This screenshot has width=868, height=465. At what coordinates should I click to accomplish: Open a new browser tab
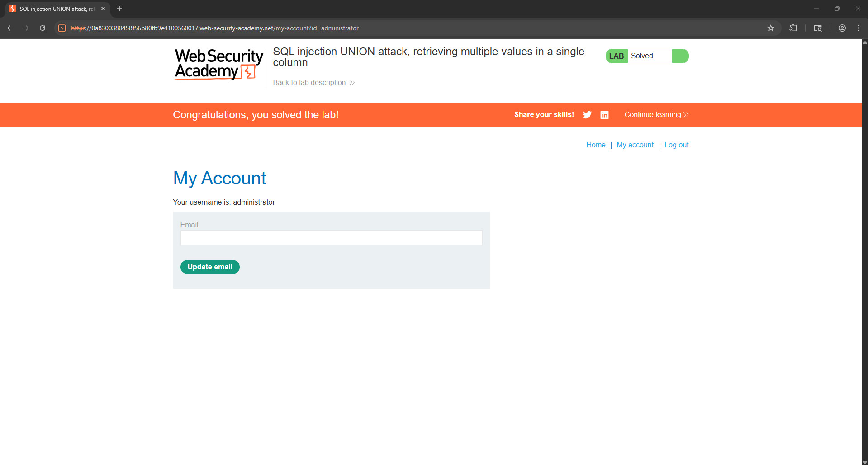(x=119, y=9)
